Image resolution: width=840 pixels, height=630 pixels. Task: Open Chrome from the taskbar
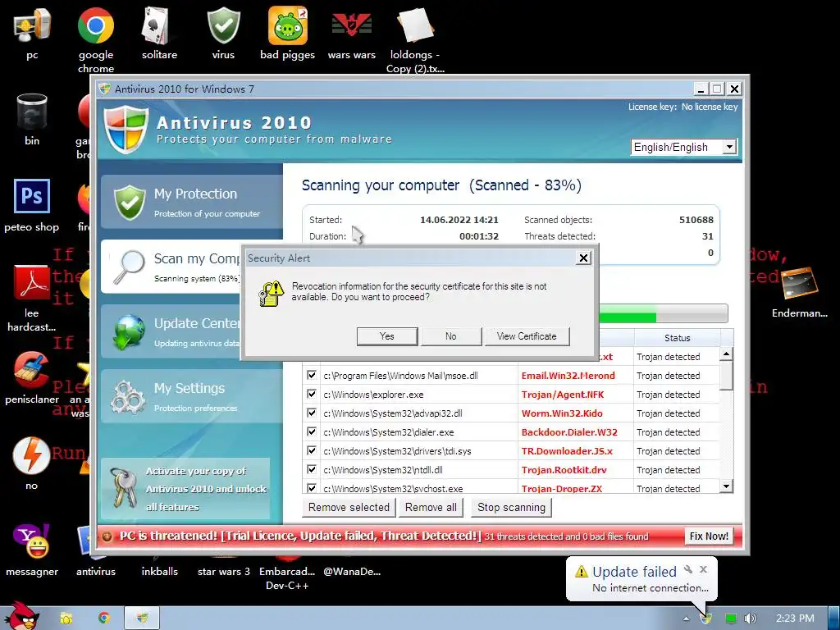(x=104, y=619)
